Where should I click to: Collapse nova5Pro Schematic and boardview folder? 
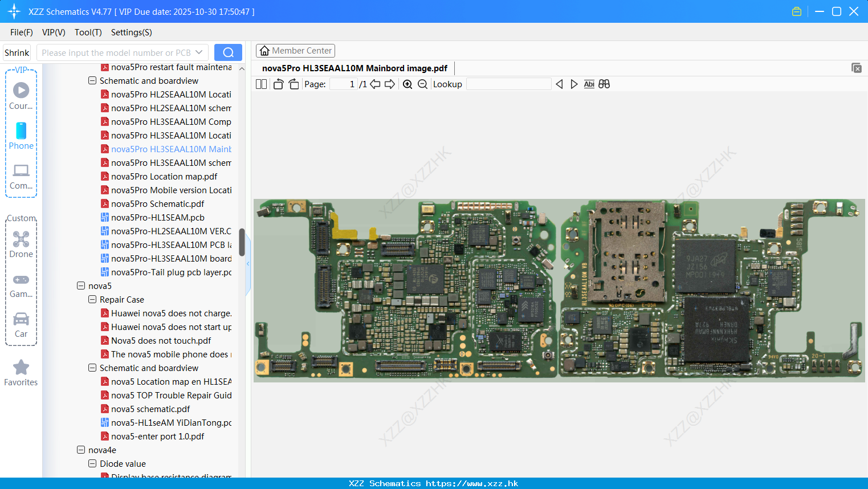point(92,81)
